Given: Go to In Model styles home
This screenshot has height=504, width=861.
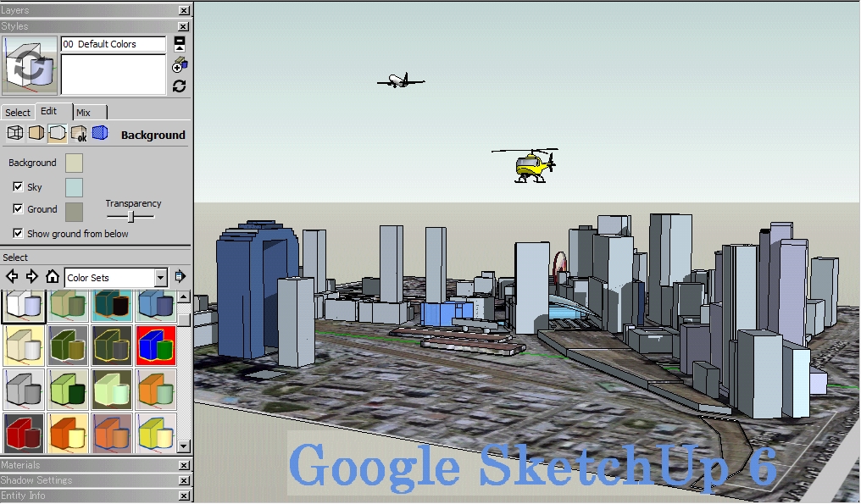Looking at the screenshot, I should coord(53,276).
